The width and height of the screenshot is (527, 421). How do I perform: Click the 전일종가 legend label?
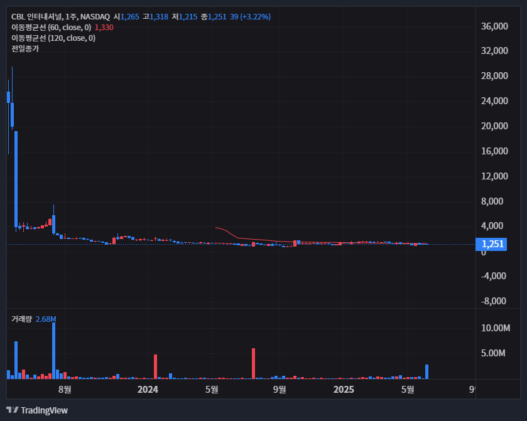point(25,49)
